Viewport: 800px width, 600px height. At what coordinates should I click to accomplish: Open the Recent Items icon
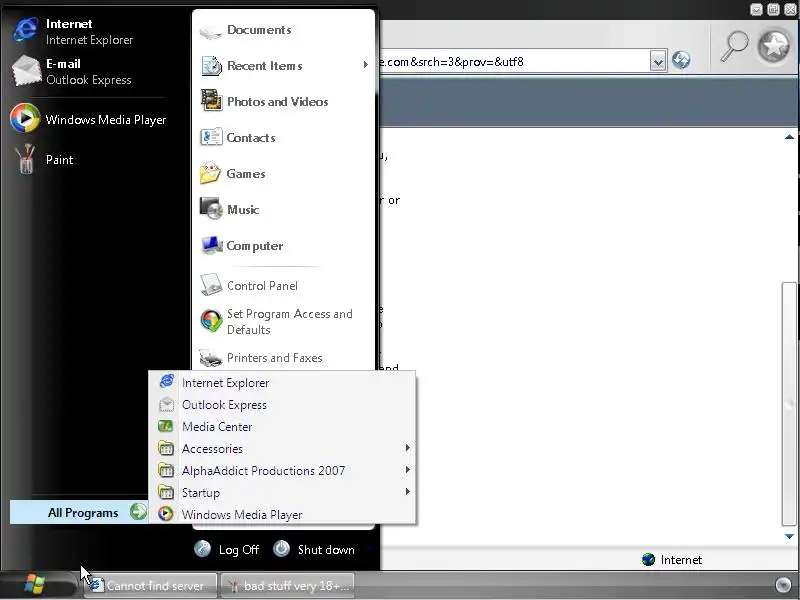click(211, 66)
